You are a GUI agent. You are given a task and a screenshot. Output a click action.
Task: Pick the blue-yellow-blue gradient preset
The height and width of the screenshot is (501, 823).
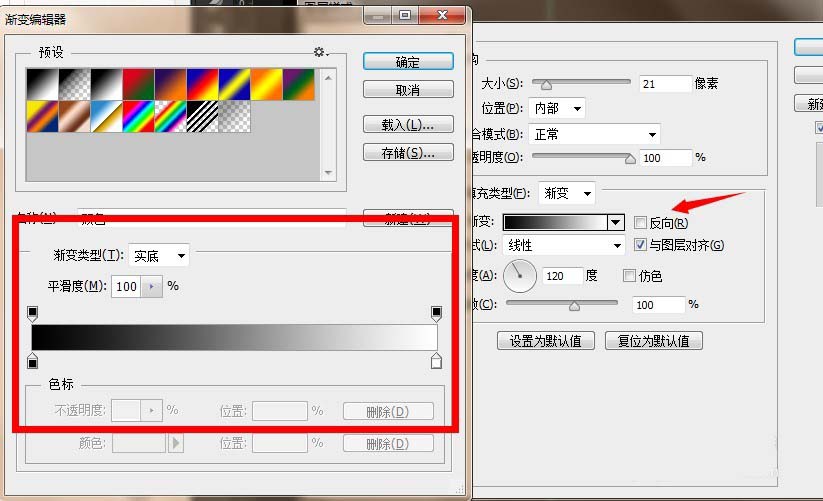click(235, 84)
